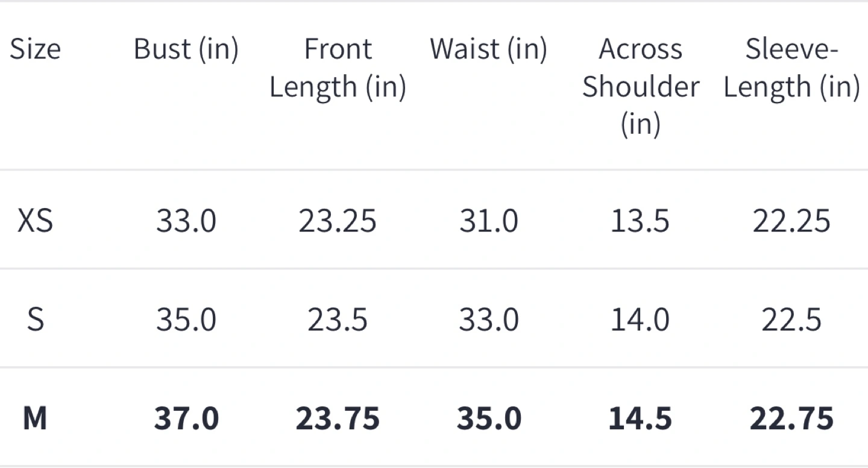Click the Across Shoulder (in) header
The image size is (868, 468).
(x=640, y=86)
